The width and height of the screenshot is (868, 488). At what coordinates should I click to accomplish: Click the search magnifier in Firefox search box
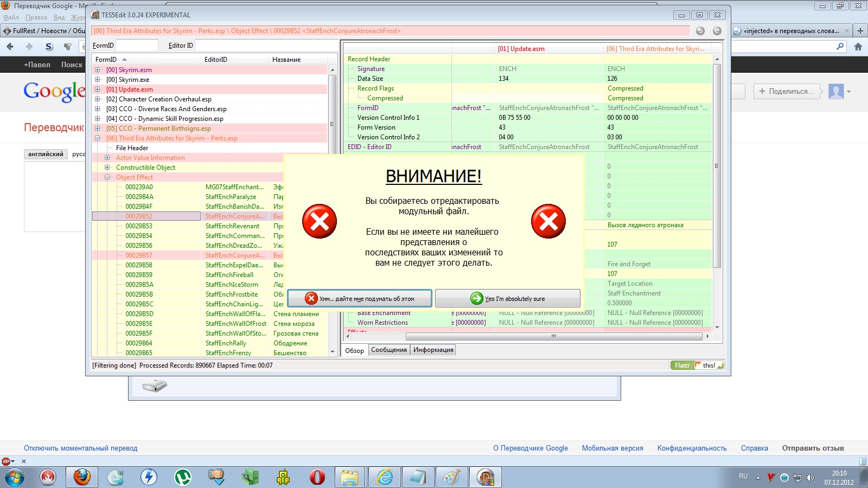(x=840, y=47)
